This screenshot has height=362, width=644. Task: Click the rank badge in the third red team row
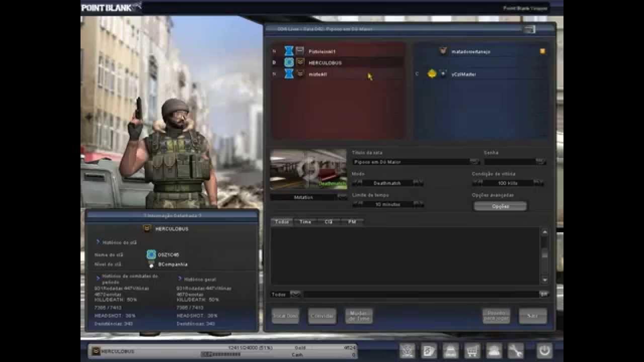click(300, 74)
